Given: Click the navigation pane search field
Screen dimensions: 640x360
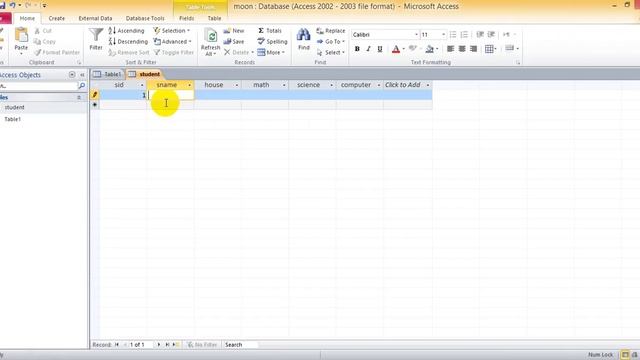Looking at the screenshot, I should (x=38, y=86).
